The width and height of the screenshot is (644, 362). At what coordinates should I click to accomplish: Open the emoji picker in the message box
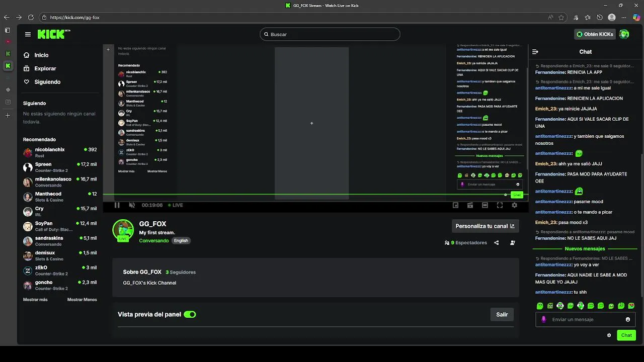click(x=628, y=319)
